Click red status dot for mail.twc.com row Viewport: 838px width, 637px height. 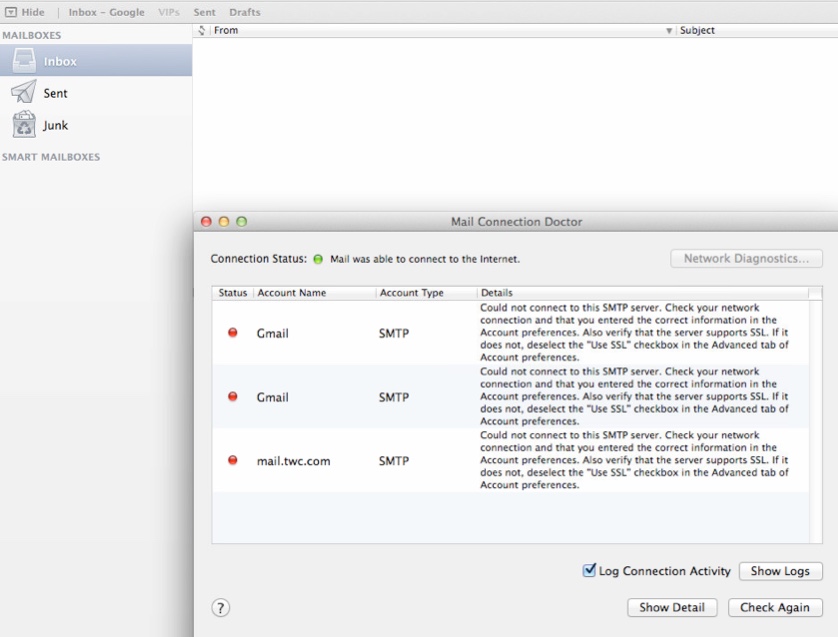click(232, 460)
